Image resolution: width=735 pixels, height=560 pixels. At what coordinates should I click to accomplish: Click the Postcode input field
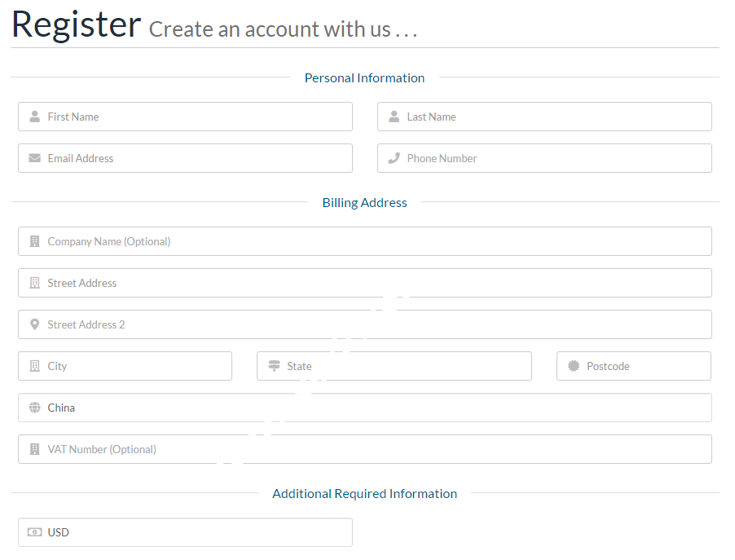pyautogui.click(x=644, y=366)
